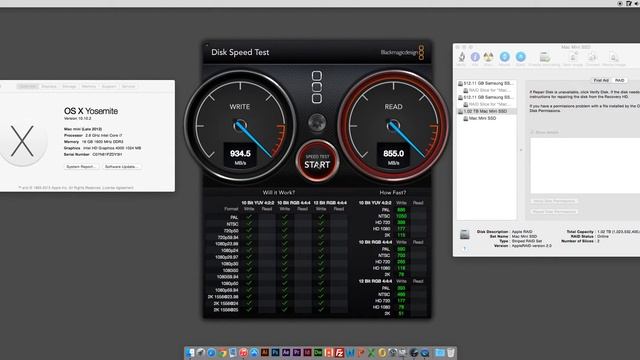
Task: Launch Adobe Photoshop from the Dock
Action: tap(276, 352)
